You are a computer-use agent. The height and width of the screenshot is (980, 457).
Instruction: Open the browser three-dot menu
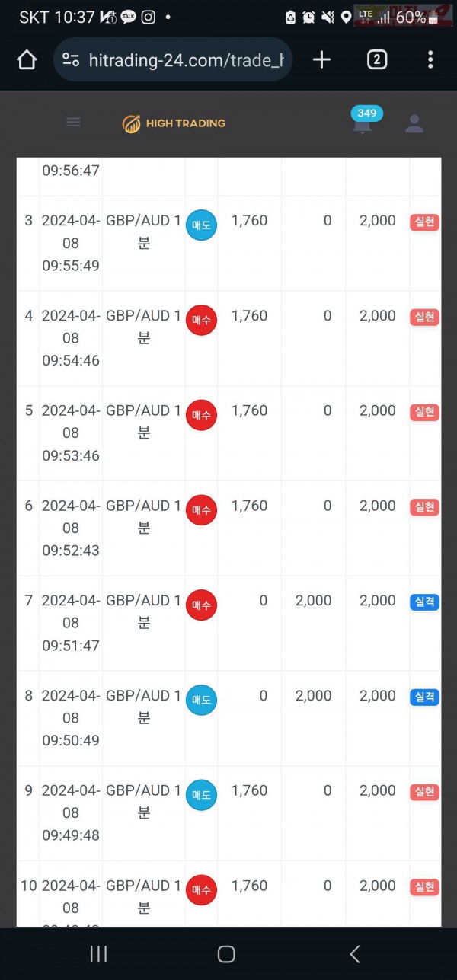(430, 59)
